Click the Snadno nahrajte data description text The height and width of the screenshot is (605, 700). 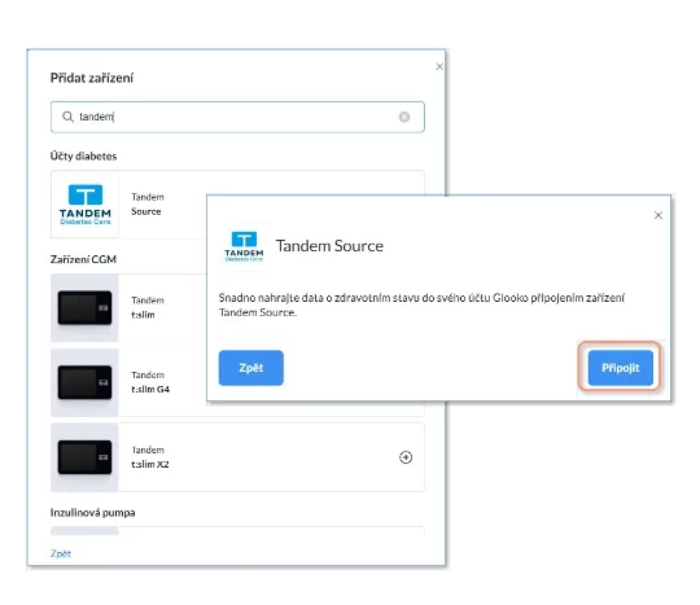tap(421, 305)
